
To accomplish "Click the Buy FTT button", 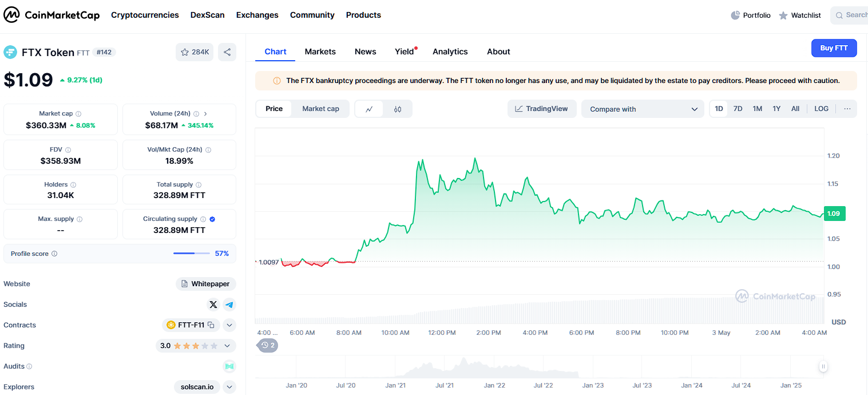I will (x=834, y=48).
